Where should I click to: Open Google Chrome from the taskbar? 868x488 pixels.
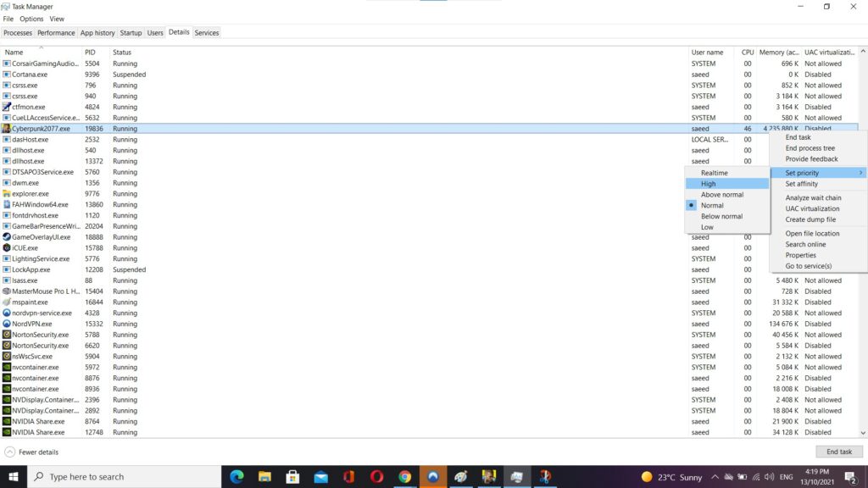point(403,477)
